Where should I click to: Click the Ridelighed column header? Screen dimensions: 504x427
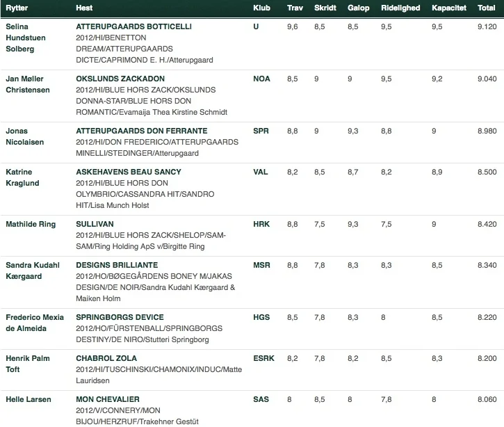400,8
